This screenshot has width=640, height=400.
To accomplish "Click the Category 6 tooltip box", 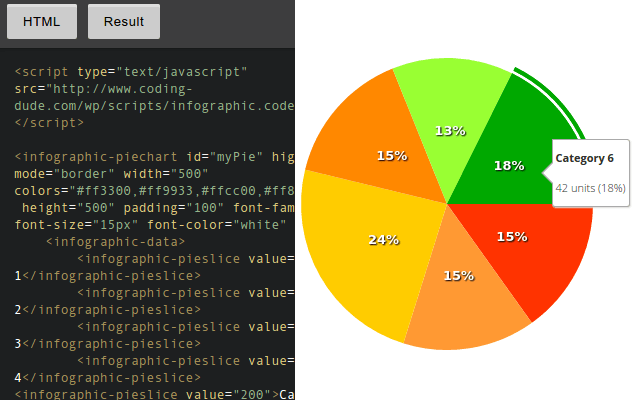I will (x=590, y=173).
